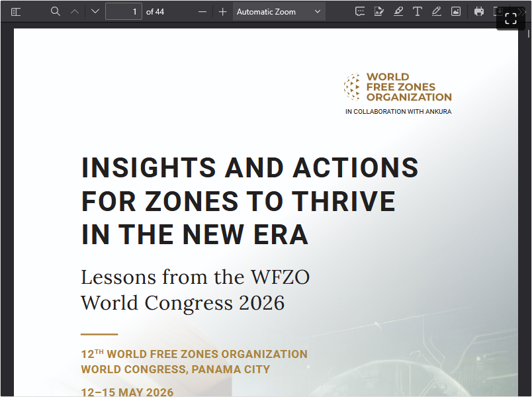The height and width of the screenshot is (397, 532).
Task: Open the find in document search
Action: pos(56,11)
